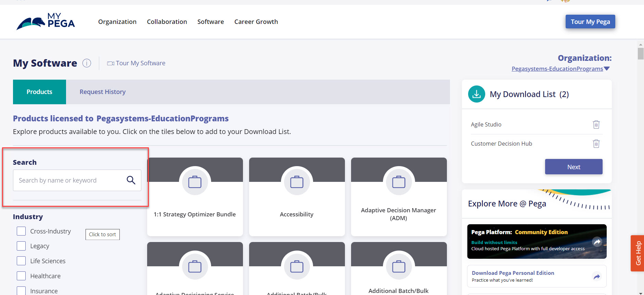Screen dimensions: 644x295
Task: Click the Tour My Pega button
Action: [x=590, y=22]
